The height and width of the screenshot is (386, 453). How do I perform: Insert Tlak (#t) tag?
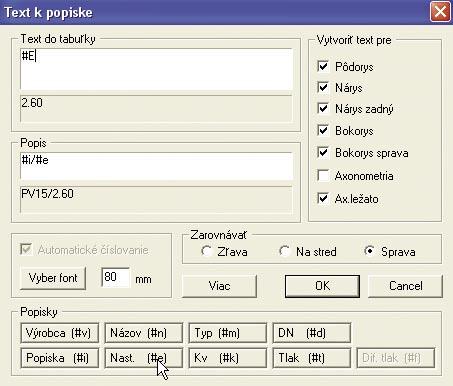click(x=312, y=358)
